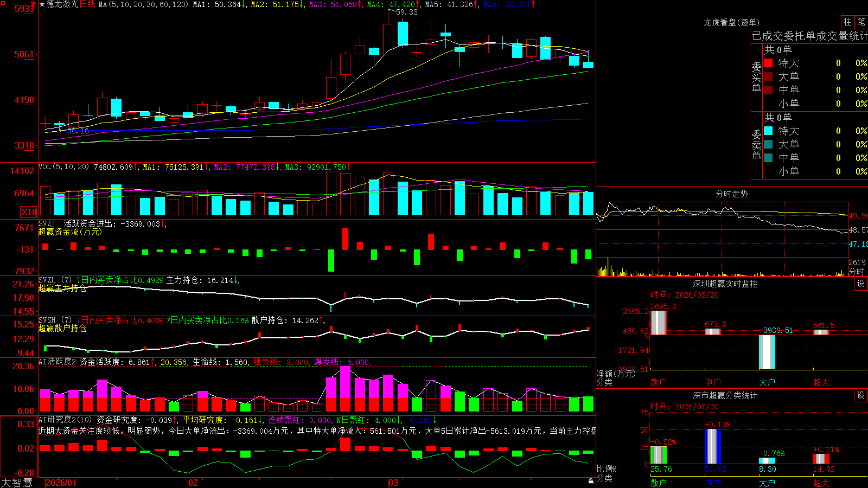
Task: Click the AI活跃度2 indicator name
Action: (58, 362)
